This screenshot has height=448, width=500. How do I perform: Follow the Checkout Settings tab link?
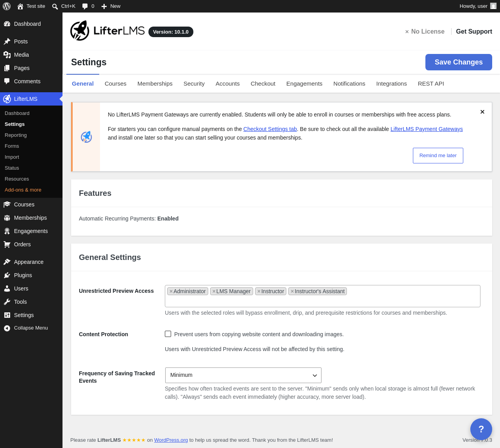click(270, 129)
